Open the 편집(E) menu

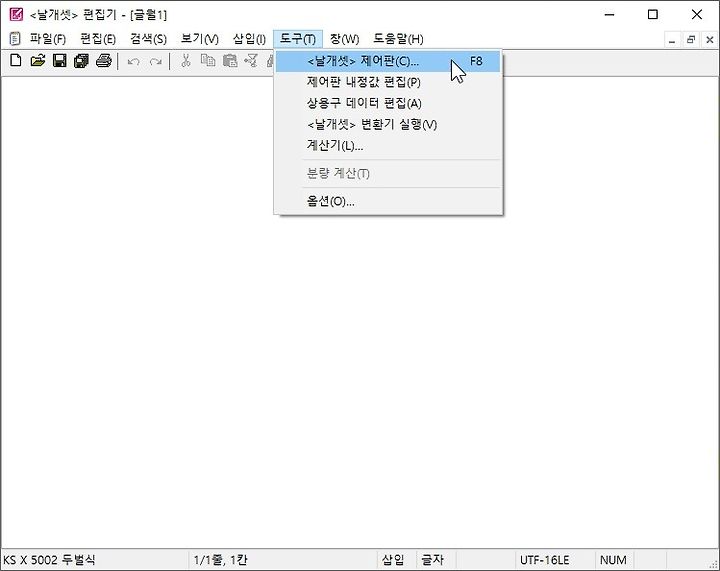(97, 39)
